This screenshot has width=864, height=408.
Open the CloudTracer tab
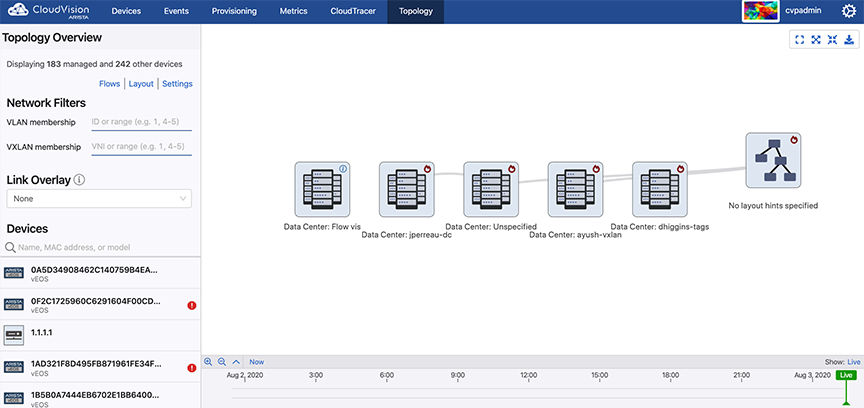click(x=353, y=12)
